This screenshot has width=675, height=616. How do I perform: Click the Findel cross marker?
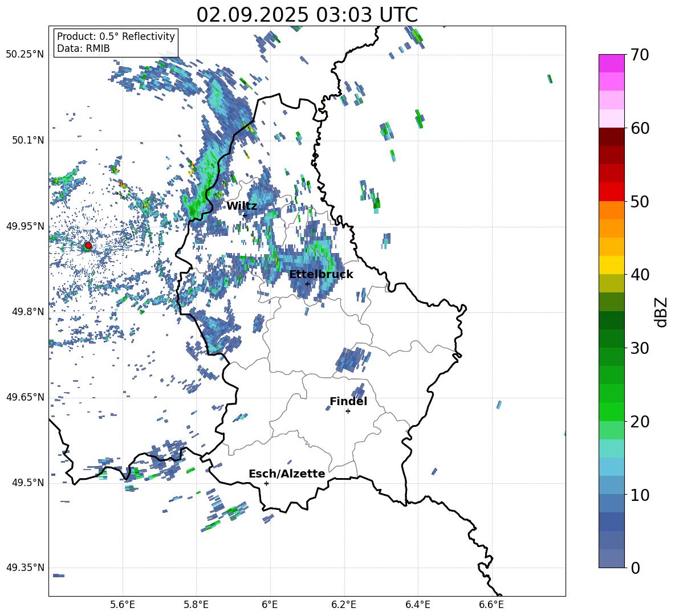pyautogui.click(x=348, y=411)
